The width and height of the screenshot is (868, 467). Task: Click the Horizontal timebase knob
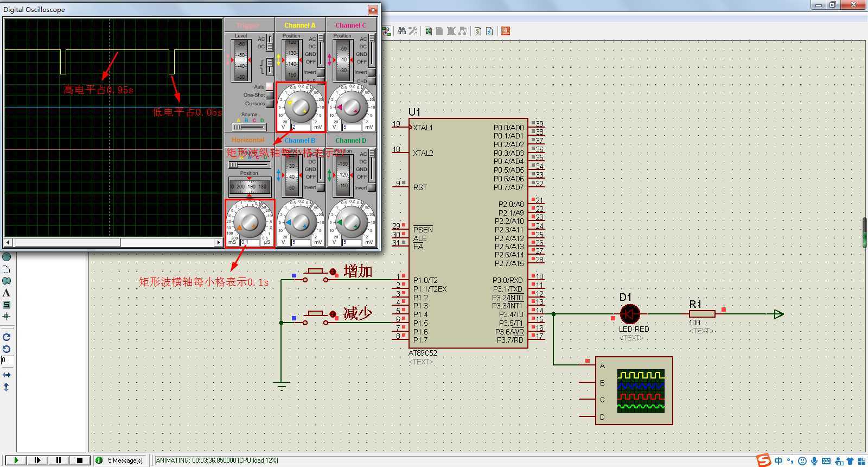(250, 222)
